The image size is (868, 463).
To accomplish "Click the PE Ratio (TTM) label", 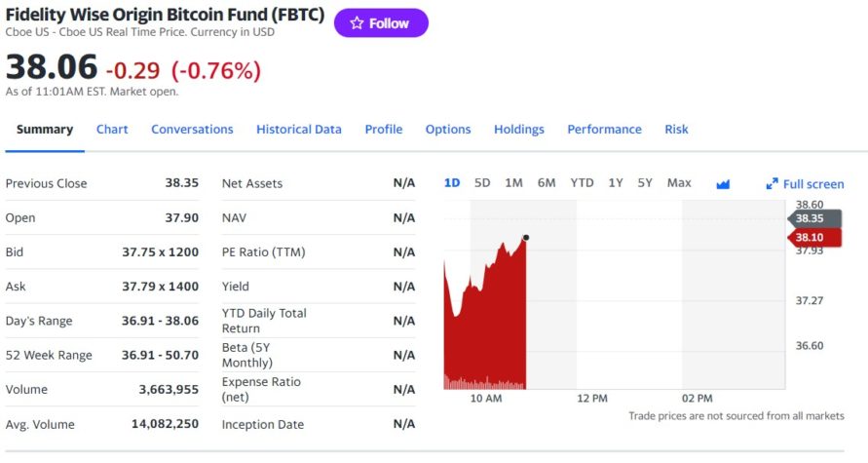I will [263, 252].
